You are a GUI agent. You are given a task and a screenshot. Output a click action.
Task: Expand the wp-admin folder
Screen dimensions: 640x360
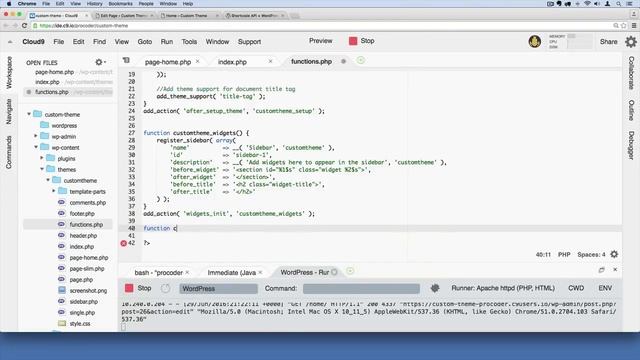[36, 136]
